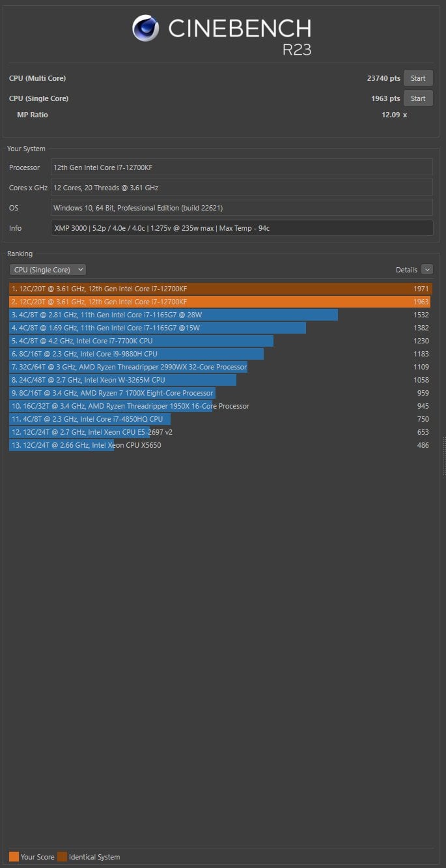Edit the Info text field

coord(242,228)
